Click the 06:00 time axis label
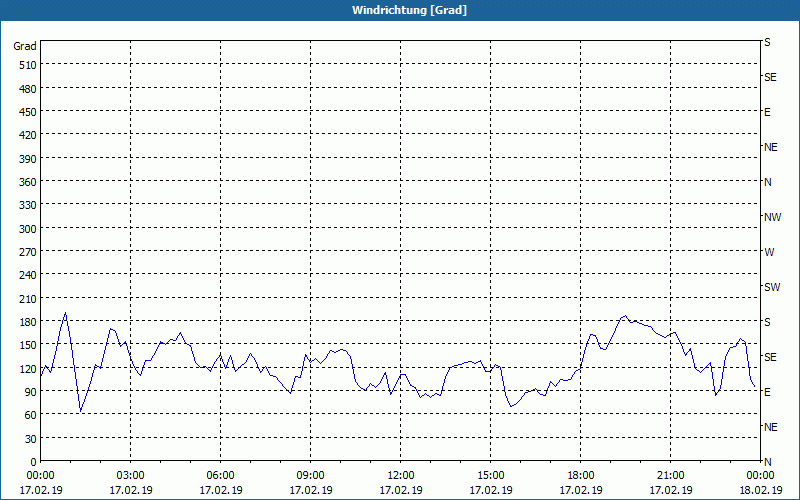The width and height of the screenshot is (800, 500). 220,476
